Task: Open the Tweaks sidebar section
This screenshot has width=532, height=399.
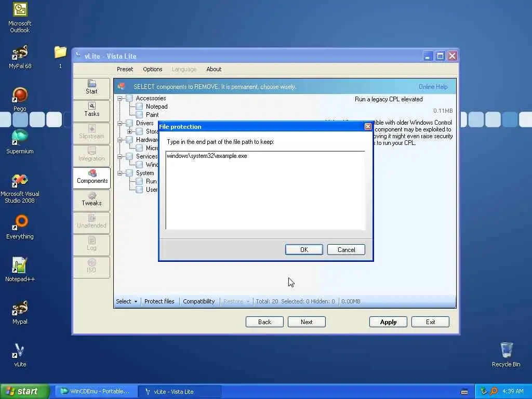Action: pos(91,199)
